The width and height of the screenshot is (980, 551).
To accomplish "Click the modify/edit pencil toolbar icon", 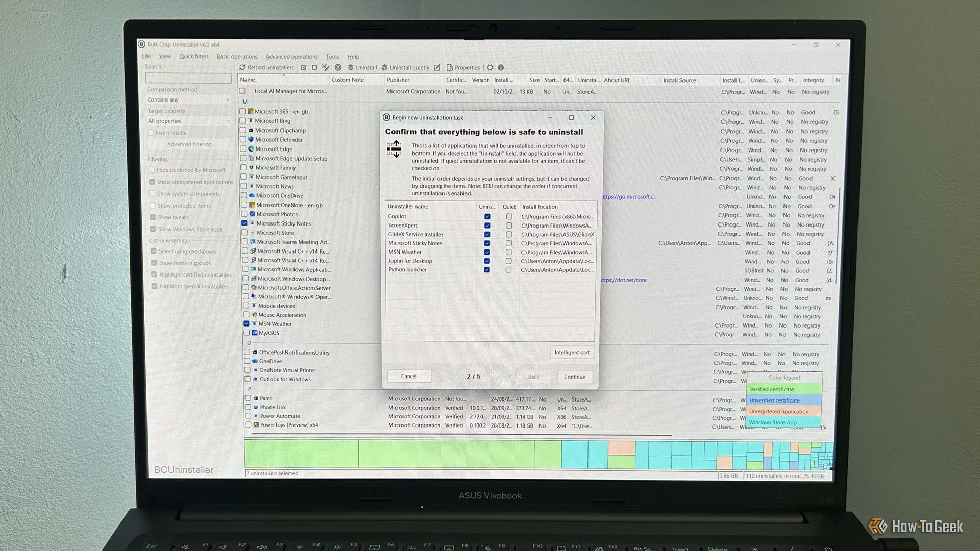I will pos(437,67).
